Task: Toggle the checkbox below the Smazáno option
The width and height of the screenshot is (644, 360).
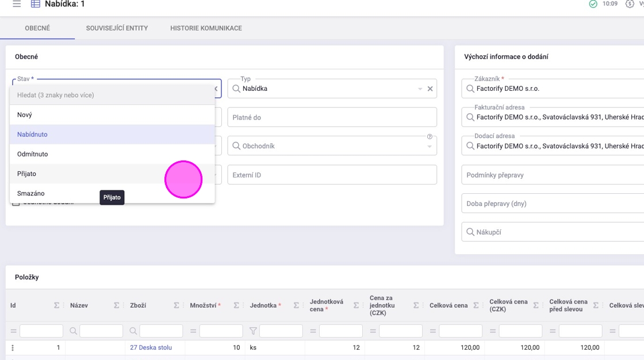Action: [x=16, y=203]
